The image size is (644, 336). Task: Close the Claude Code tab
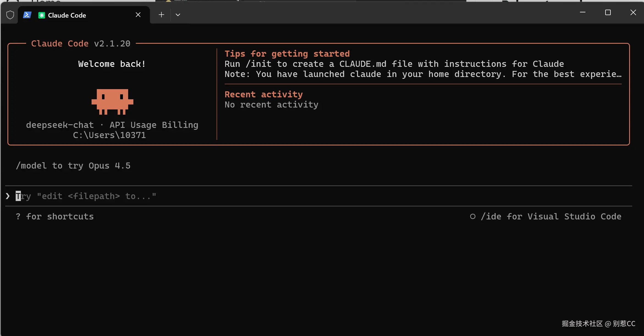138,15
